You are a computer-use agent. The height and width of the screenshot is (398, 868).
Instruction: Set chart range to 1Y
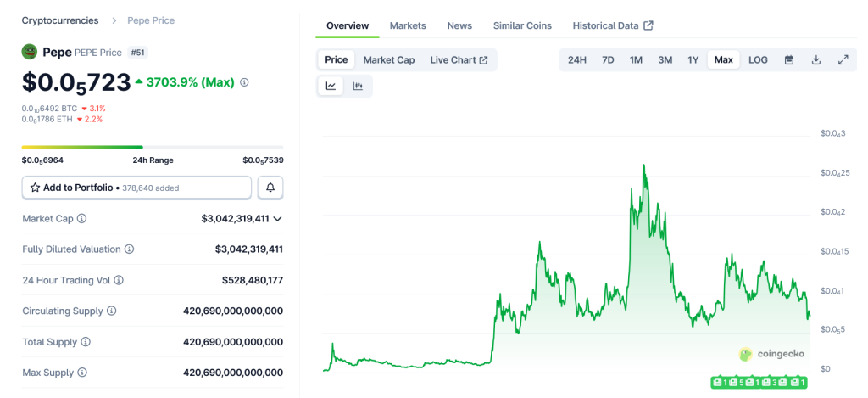[x=693, y=60]
